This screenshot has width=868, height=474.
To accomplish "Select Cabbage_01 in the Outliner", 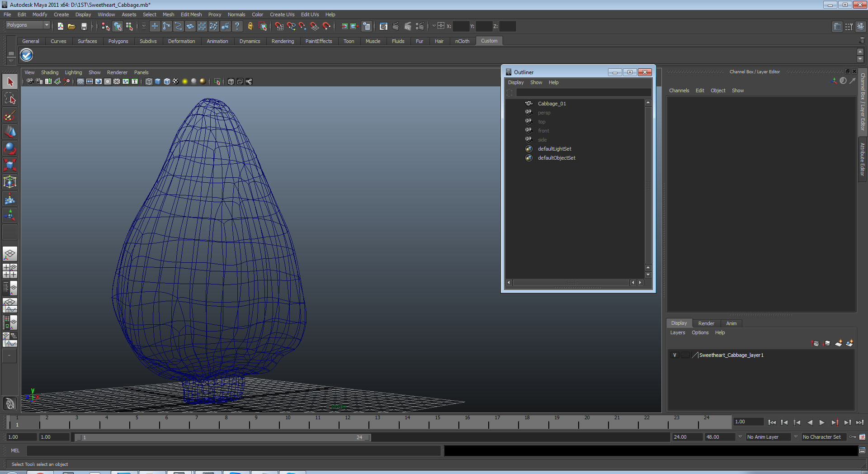I will coord(552,104).
